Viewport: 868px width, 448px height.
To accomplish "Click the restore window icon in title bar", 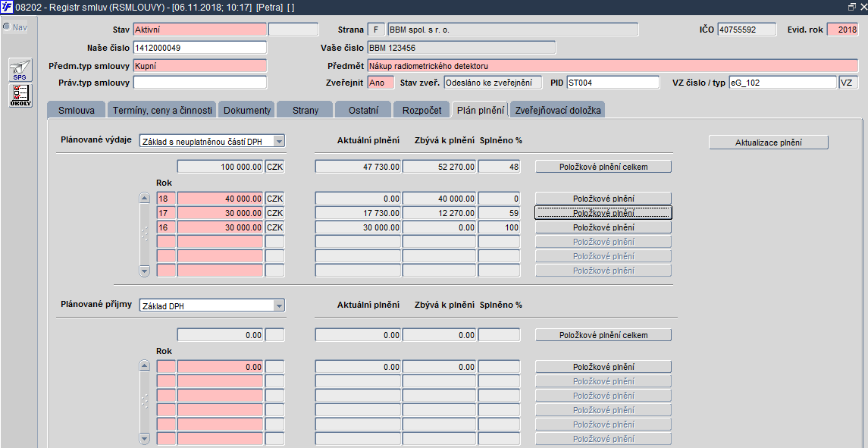I will pos(851,6).
